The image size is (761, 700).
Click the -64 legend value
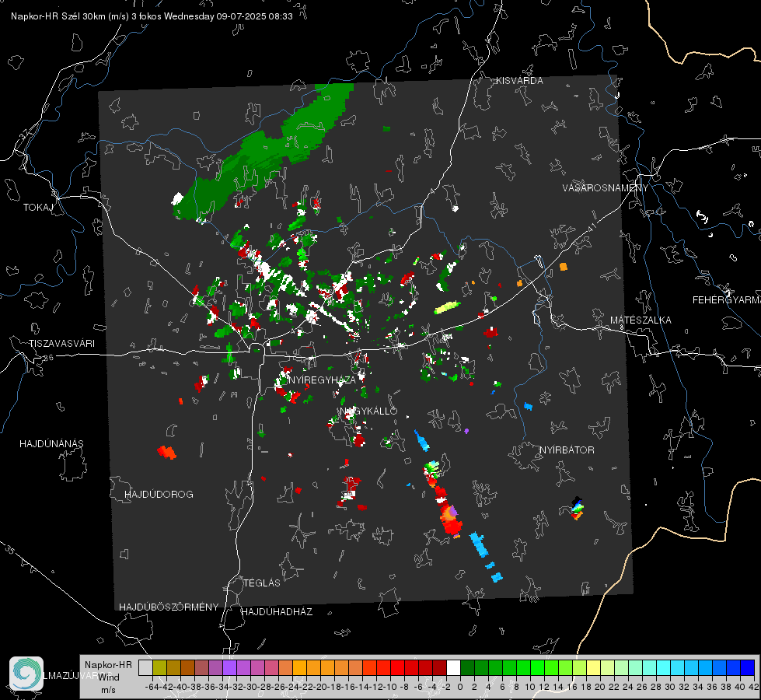(x=152, y=687)
